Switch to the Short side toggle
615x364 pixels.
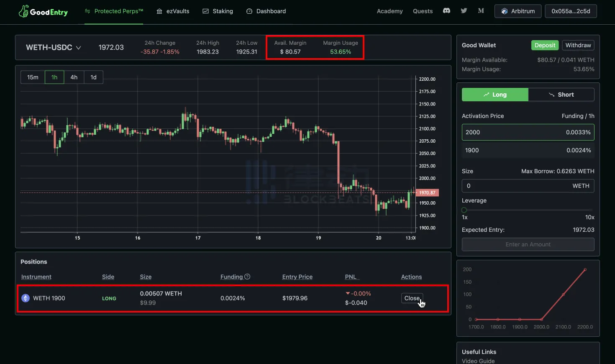(561, 95)
